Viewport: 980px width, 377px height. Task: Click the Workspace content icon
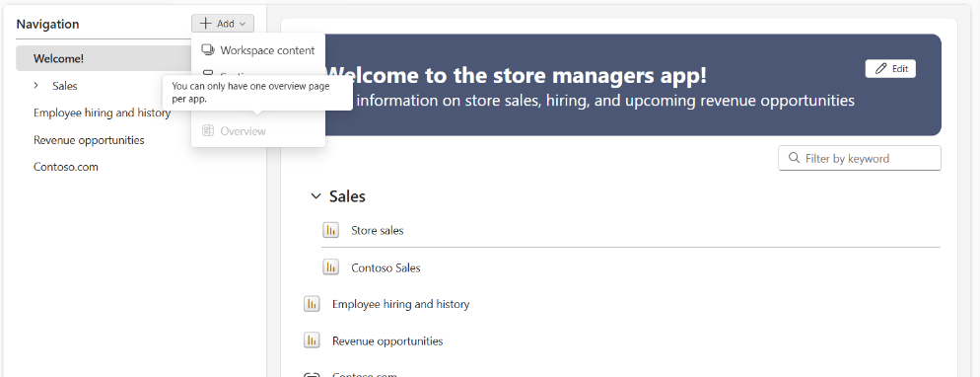click(208, 50)
